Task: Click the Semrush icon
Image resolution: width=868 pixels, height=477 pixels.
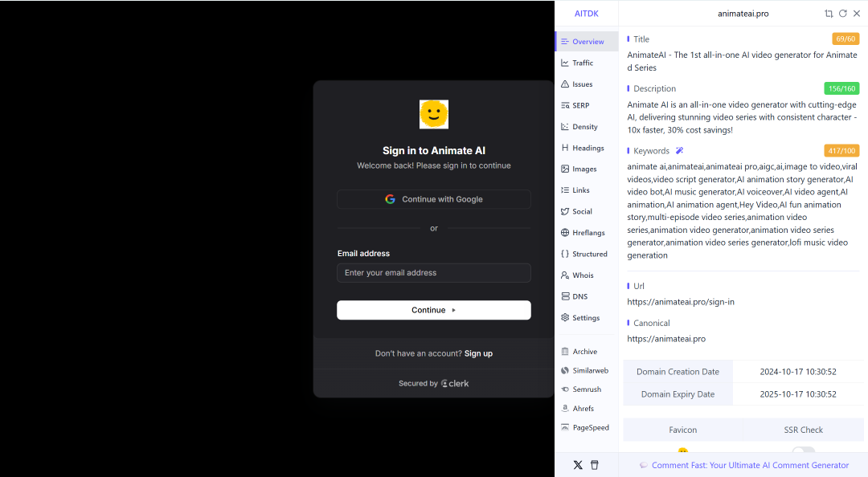Action: tap(565, 389)
